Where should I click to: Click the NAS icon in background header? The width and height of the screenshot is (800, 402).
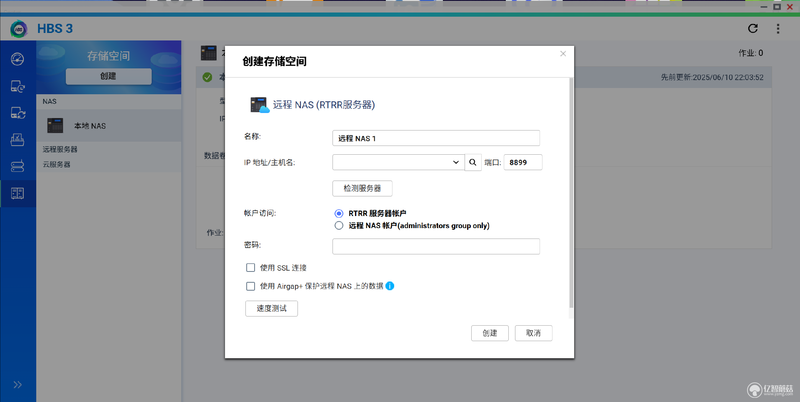coord(209,53)
